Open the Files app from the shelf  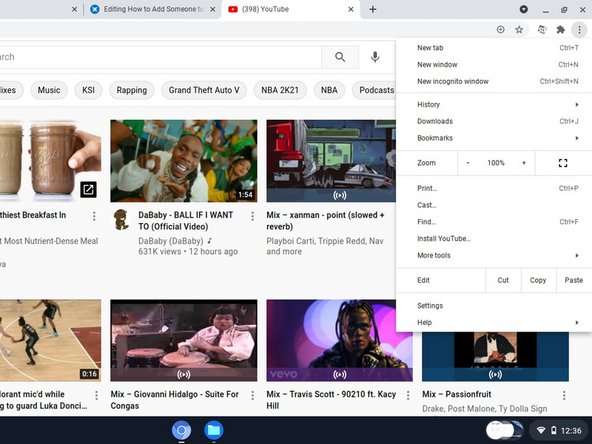[x=214, y=430]
